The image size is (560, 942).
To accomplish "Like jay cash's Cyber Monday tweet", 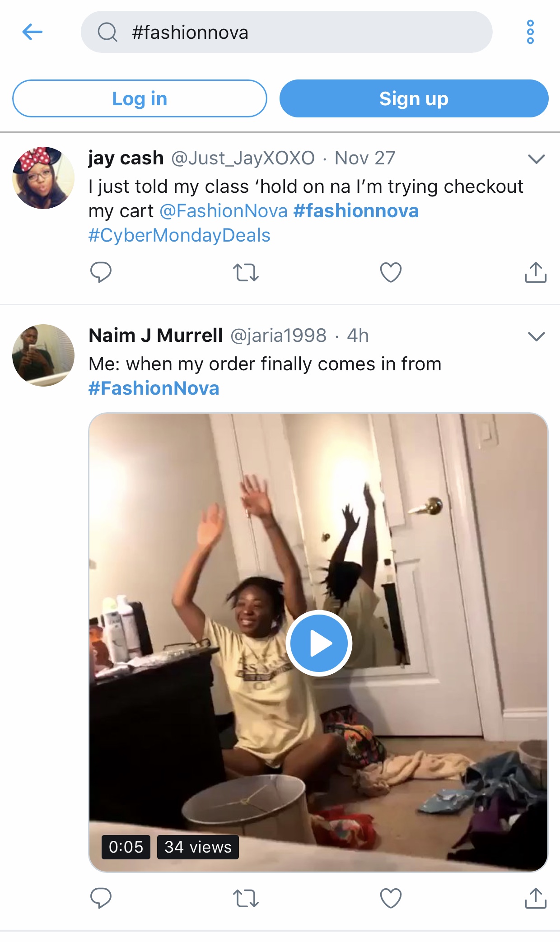I will 391,272.
